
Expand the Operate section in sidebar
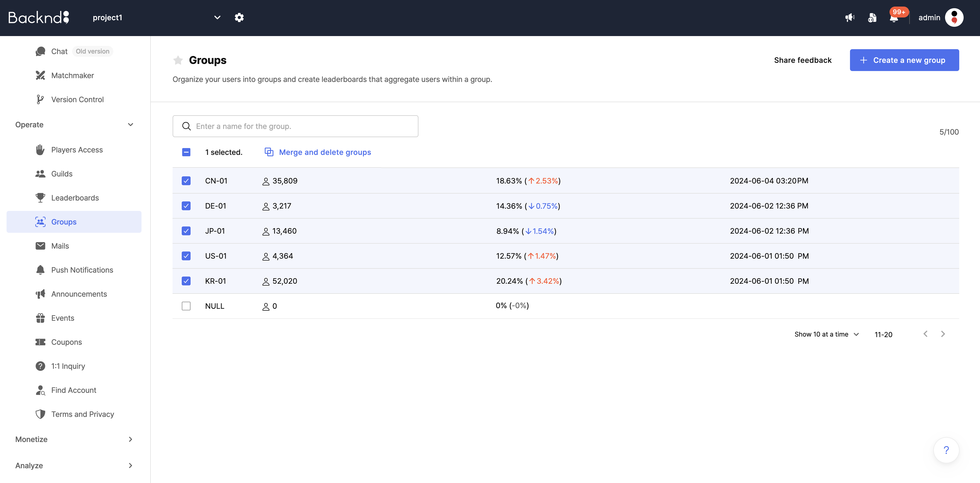(x=74, y=124)
